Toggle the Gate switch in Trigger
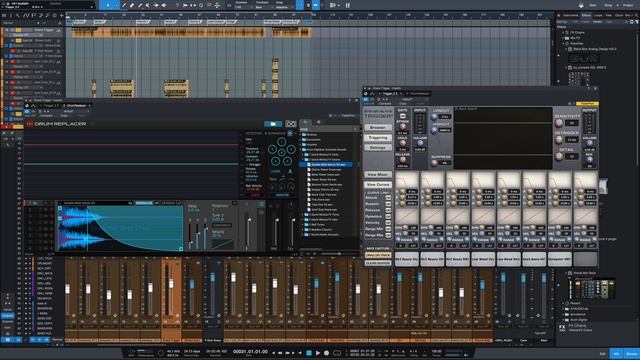640x360 pixels. [x=402, y=116]
